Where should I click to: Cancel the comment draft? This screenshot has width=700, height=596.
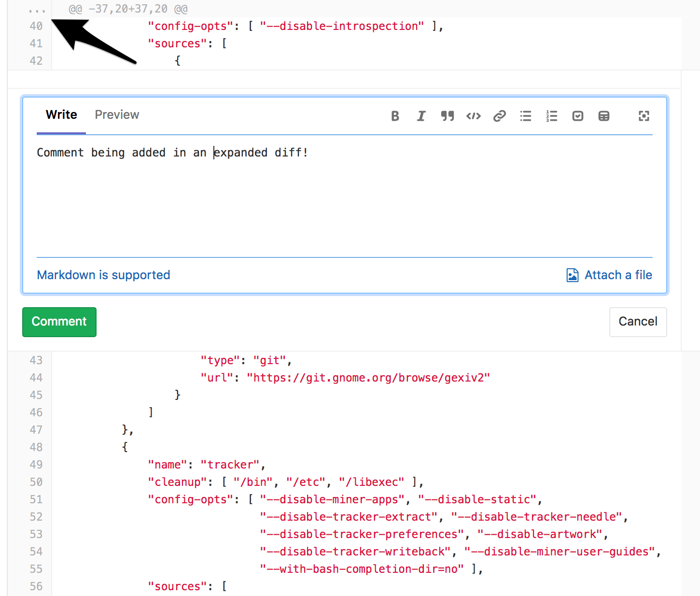[x=638, y=322]
